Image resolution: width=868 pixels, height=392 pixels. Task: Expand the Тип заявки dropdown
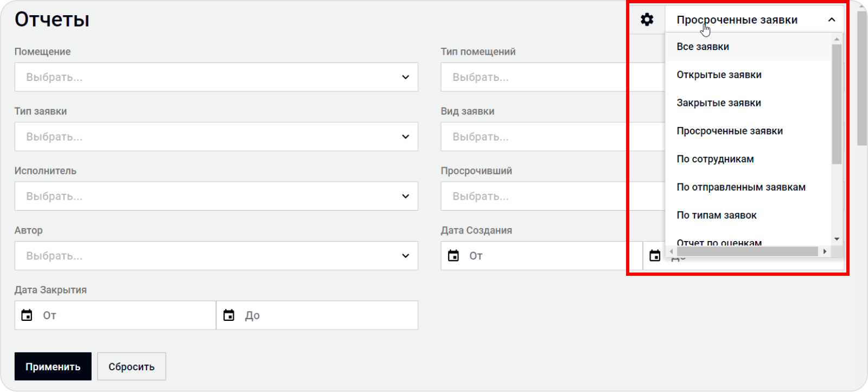(x=405, y=137)
